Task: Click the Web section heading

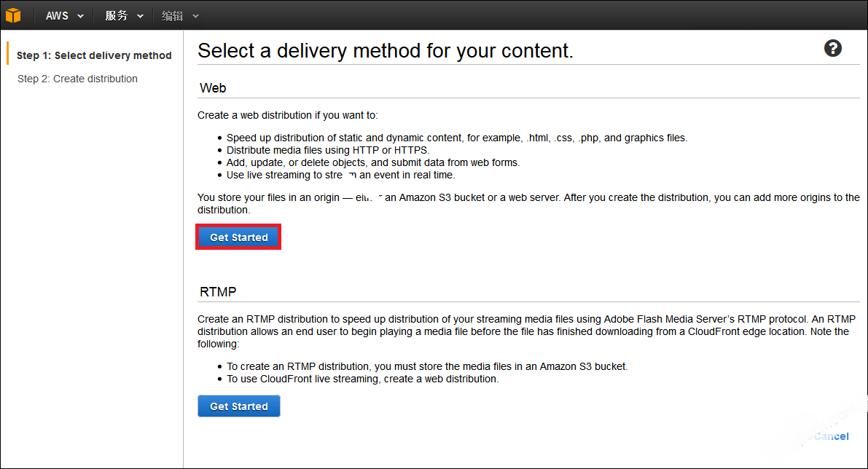Action: (x=213, y=88)
